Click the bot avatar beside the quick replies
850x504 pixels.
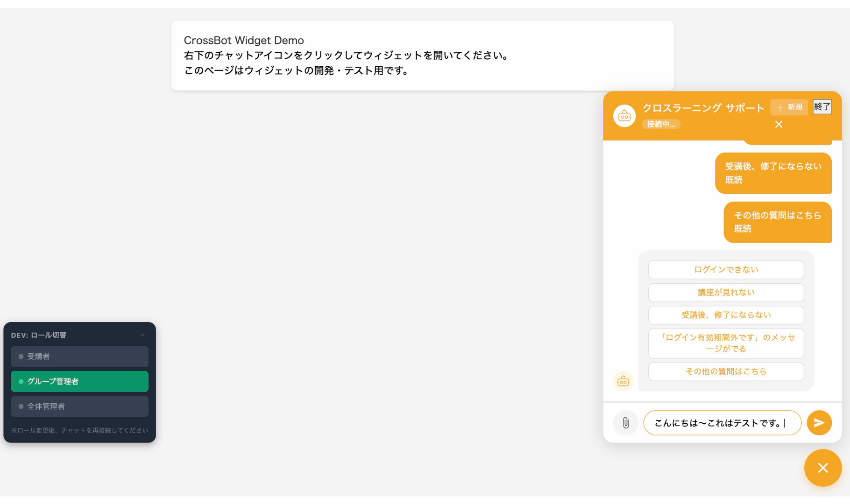(623, 381)
